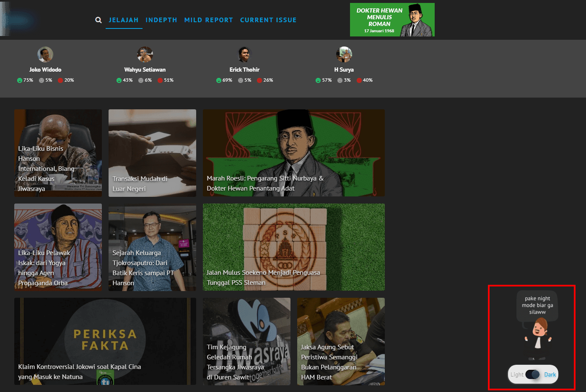The image size is (586, 392).
Task: Select the Dark theme label
Action: click(x=550, y=375)
